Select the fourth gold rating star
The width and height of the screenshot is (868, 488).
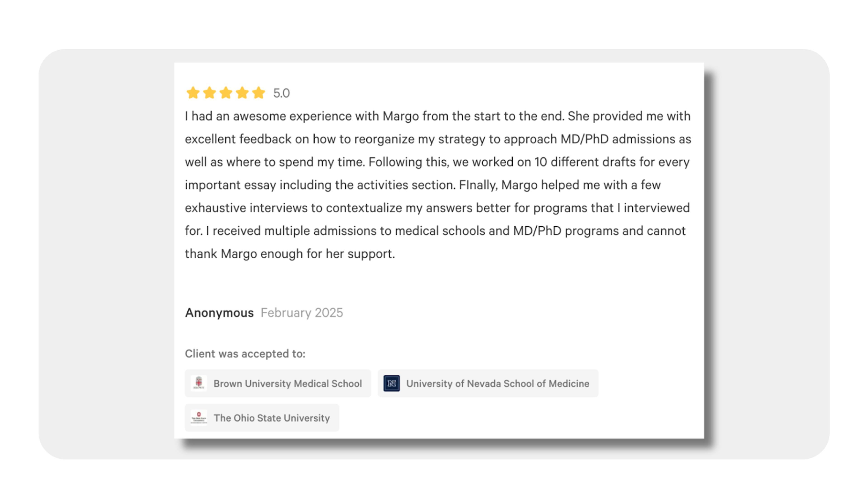[x=242, y=93]
